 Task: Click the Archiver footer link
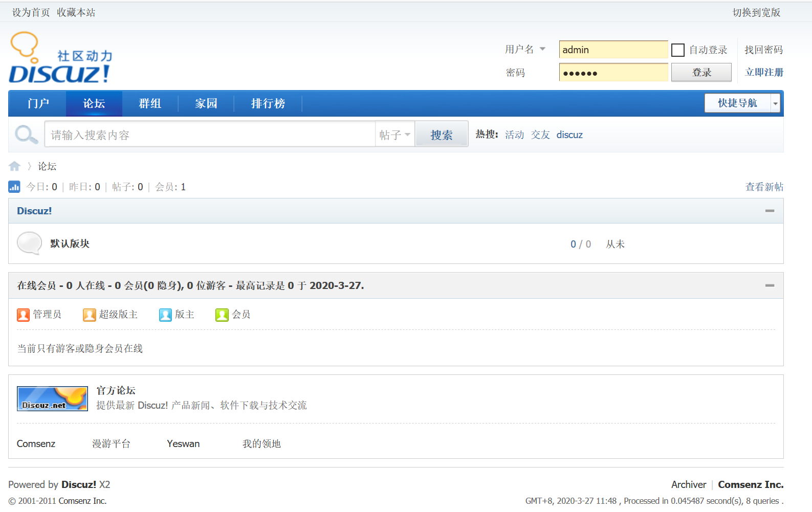point(689,484)
